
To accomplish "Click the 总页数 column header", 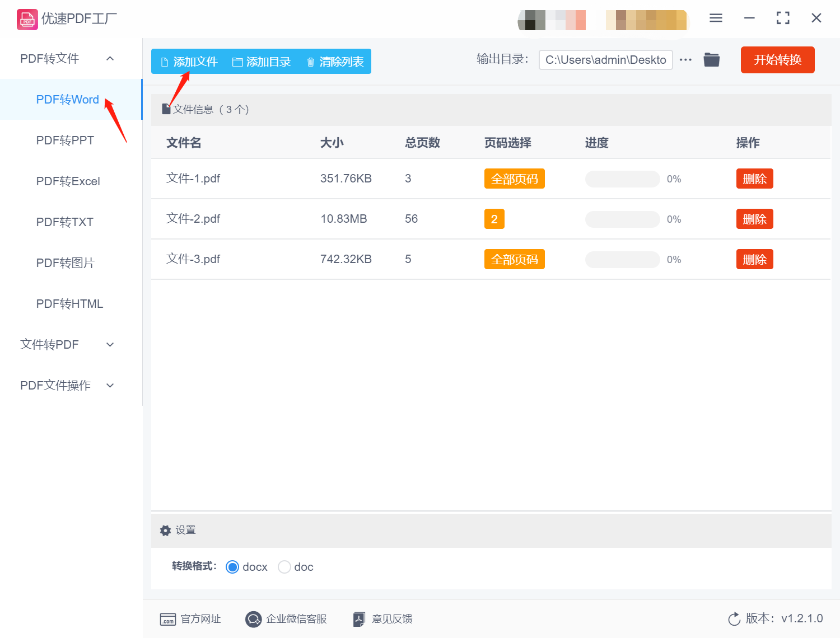I will click(x=422, y=143).
